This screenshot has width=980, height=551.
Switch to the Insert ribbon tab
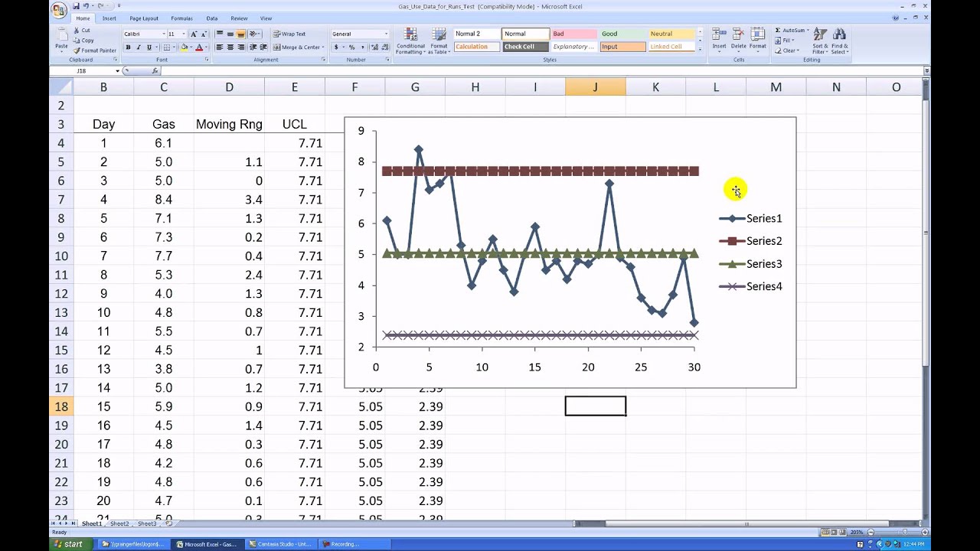coord(109,18)
